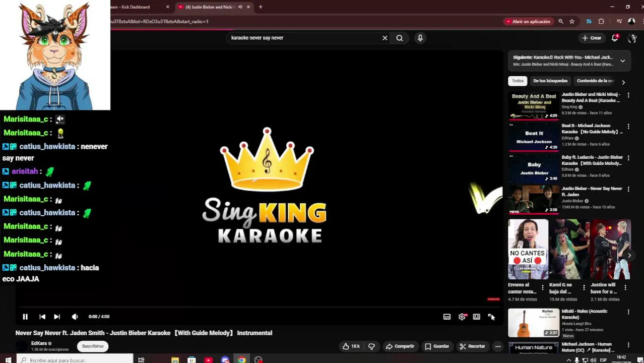This screenshot has height=363, width=644.
Task: Open options for Mitski Rules video
Action: click(x=628, y=312)
